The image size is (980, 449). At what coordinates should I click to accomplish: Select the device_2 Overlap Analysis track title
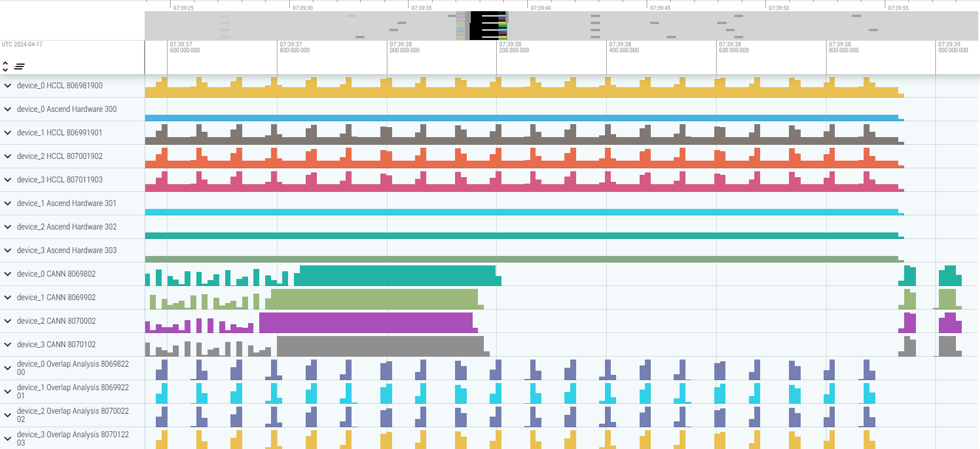point(73,415)
